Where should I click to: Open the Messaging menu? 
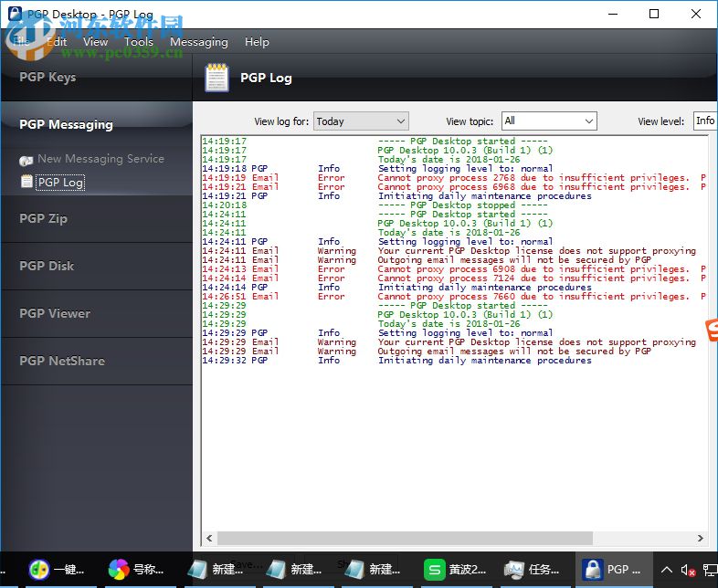(199, 42)
